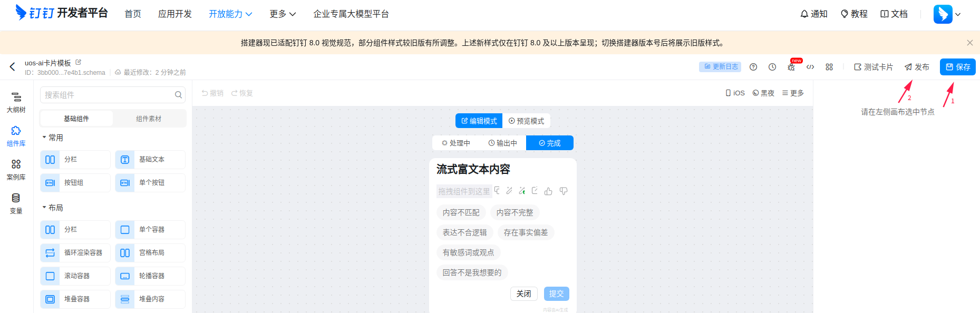Open the 教程 tutorial link

point(854,14)
